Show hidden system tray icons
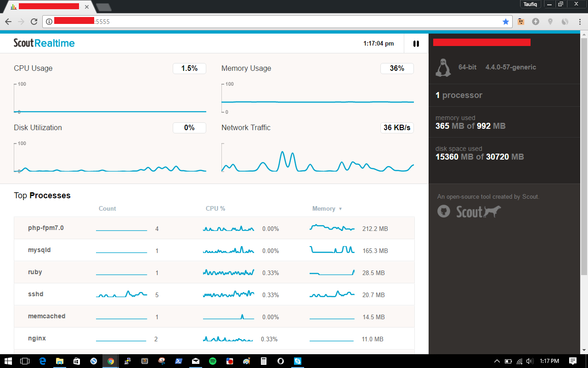The height and width of the screenshot is (368, 588). [497, 361]
